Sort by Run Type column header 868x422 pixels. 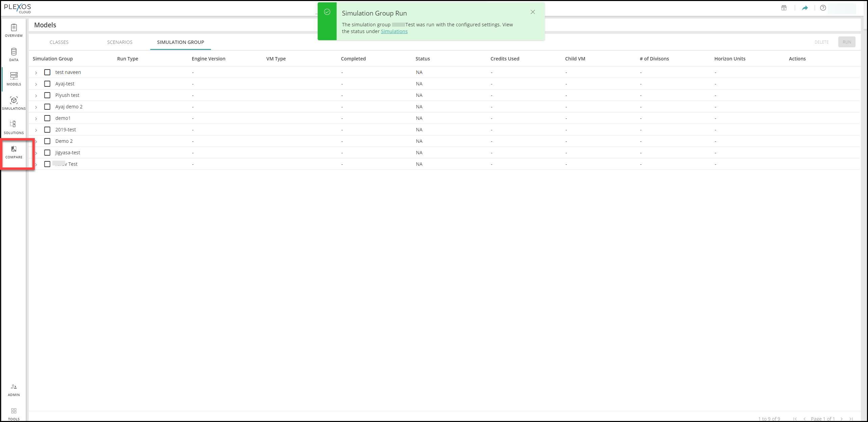[x=128, y=59]
